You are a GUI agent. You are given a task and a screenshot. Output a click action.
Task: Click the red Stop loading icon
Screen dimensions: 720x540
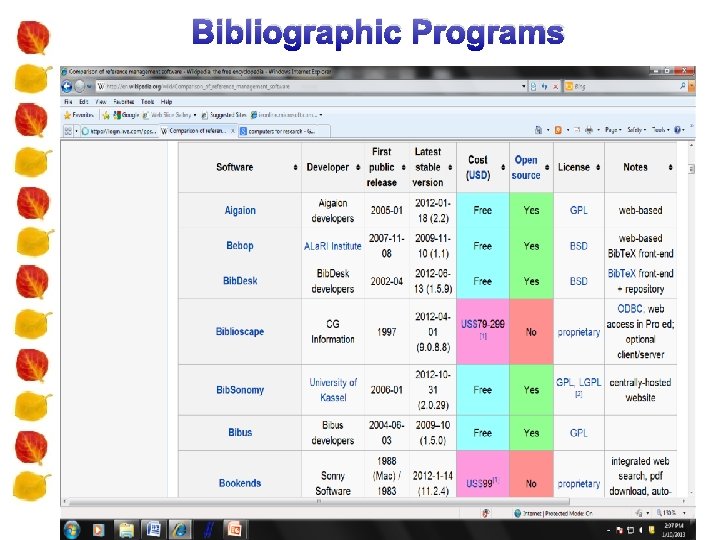pos(555,86)
